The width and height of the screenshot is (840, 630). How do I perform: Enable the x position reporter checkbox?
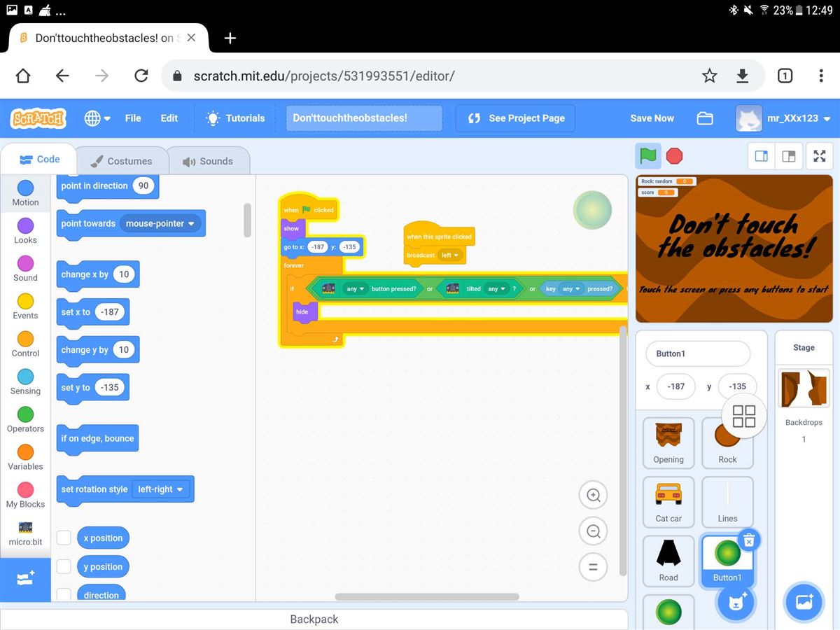[64, 538]
